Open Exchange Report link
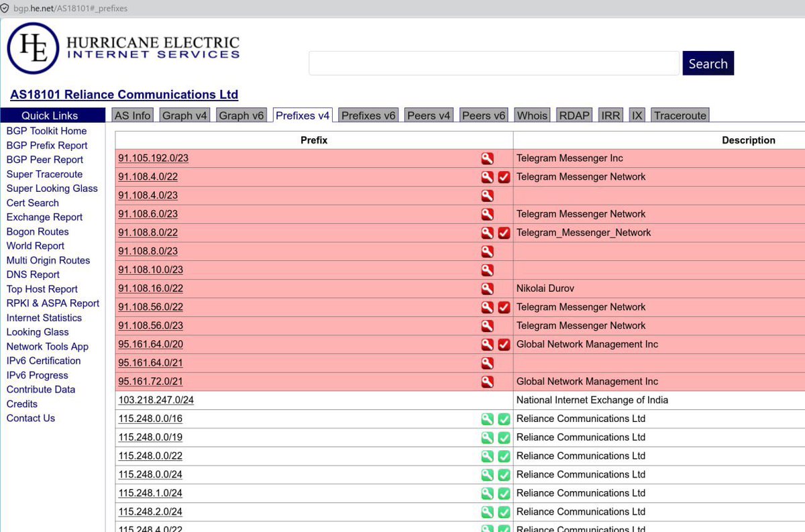 tap(44, 217)
